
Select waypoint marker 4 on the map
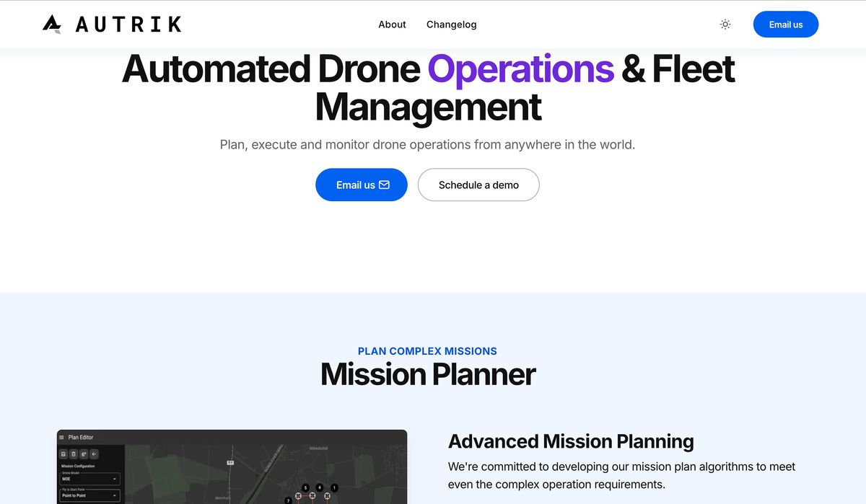click(x=320, y=488)
